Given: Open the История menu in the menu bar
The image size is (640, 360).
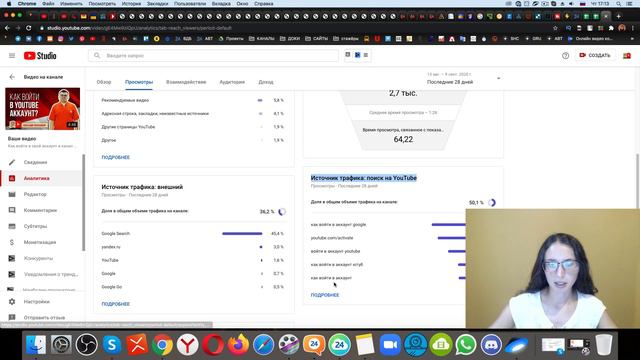Looking at the screenshot, I should click(x=131, y=4).
